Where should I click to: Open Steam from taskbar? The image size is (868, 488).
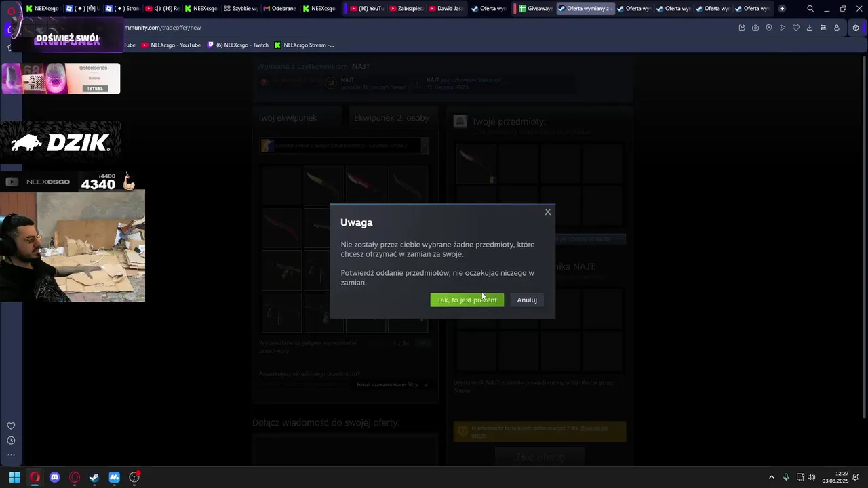click(x=94, y=477)
